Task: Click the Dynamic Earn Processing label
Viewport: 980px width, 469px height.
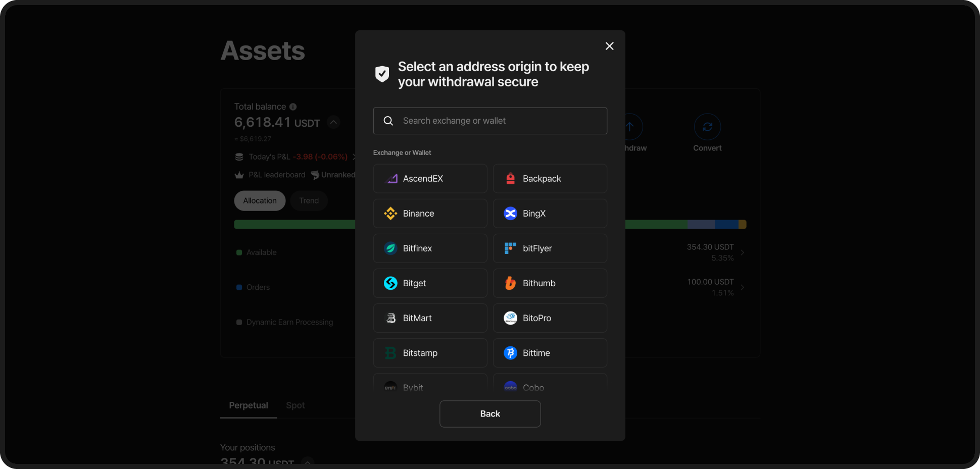Action: (x=289, y=322)
